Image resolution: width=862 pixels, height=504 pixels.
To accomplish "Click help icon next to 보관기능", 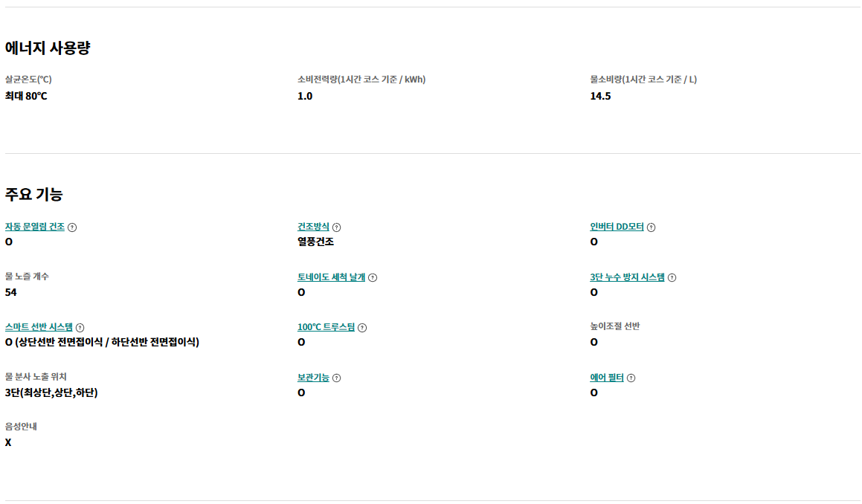I will [x=336, y=378].
